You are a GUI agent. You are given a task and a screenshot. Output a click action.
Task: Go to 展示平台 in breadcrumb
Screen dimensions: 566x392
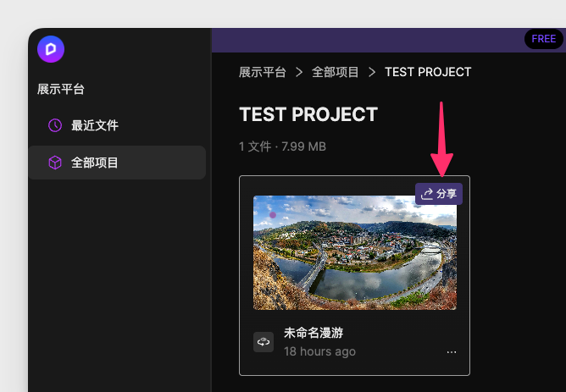[263, 73]
